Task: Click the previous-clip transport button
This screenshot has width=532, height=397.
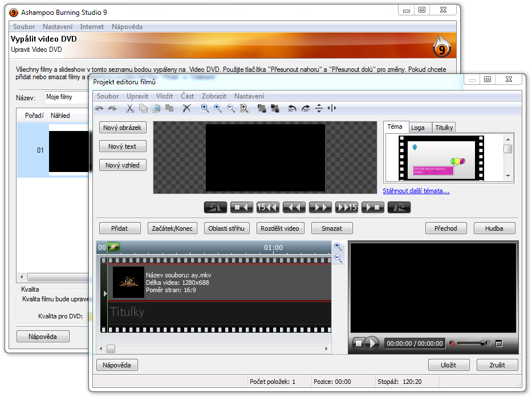Action: point(242,207)
